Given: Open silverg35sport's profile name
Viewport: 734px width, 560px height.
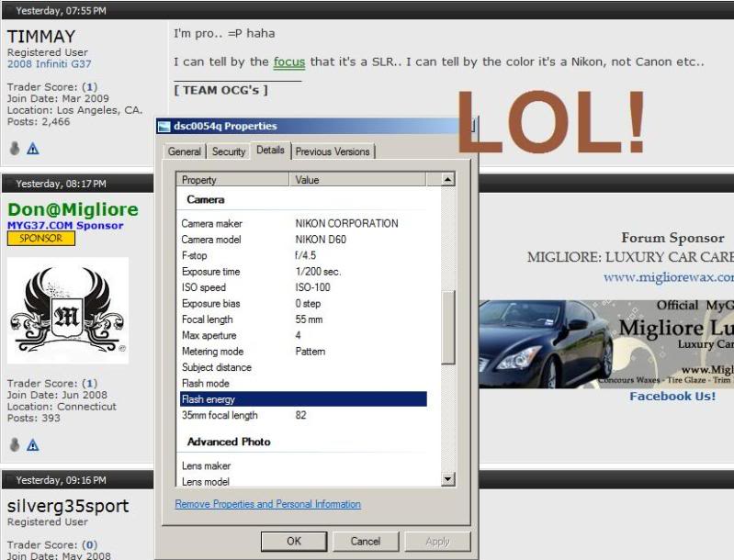Looking at the screenshot, I should (x=68, y=506).
